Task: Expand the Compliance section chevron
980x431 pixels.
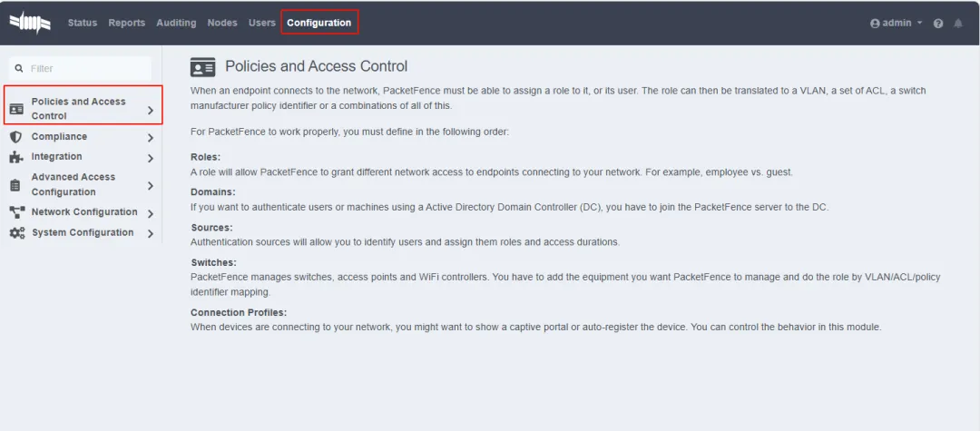Action: [151, 138]
